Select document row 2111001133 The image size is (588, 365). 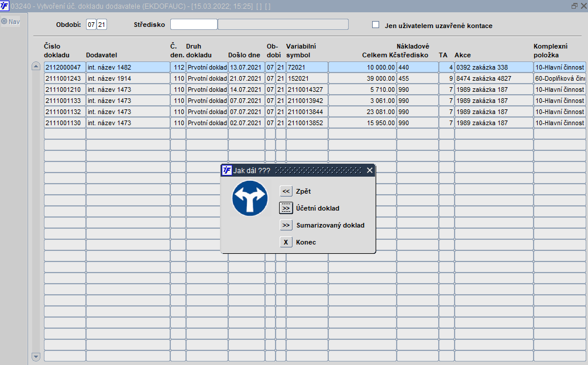(x=65, y=101)
